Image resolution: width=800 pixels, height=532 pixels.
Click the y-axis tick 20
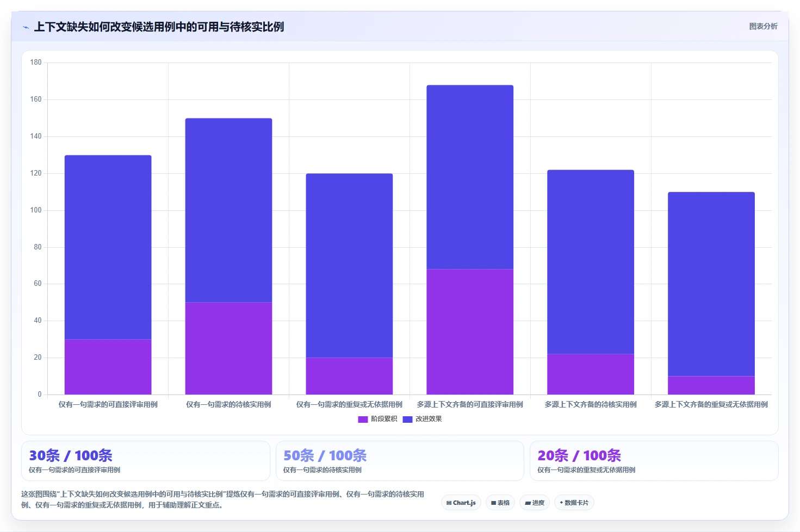pos(38,358)
